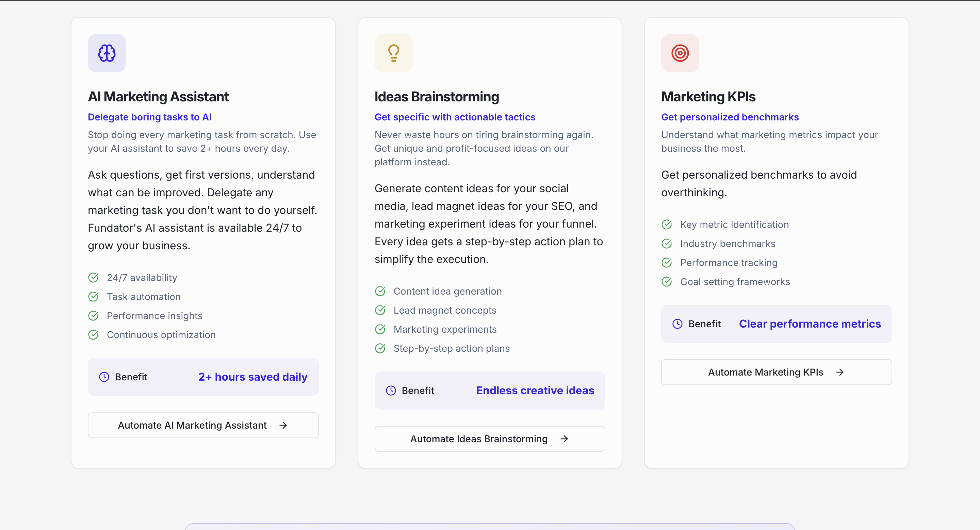Click 'Get specific with actionable tactics' subtitle
980x530 pixels.
tap(455, 117)
